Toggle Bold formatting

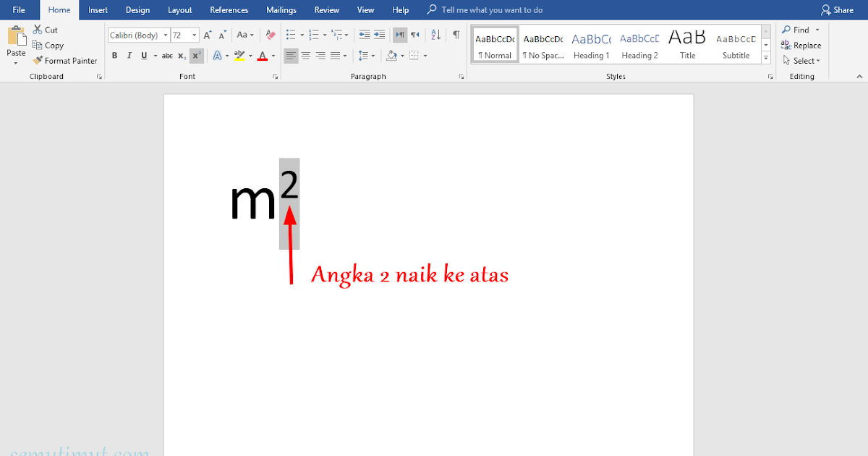coord(114,56)
